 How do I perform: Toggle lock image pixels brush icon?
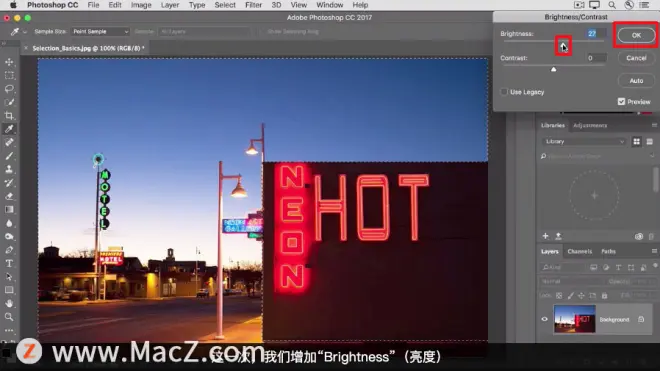(570, 296)
